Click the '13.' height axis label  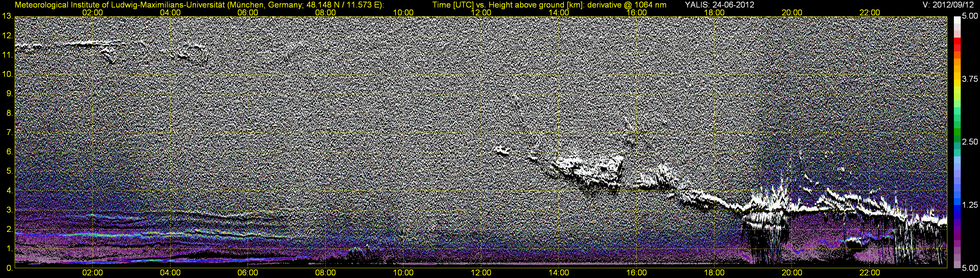tap(7, 16)
